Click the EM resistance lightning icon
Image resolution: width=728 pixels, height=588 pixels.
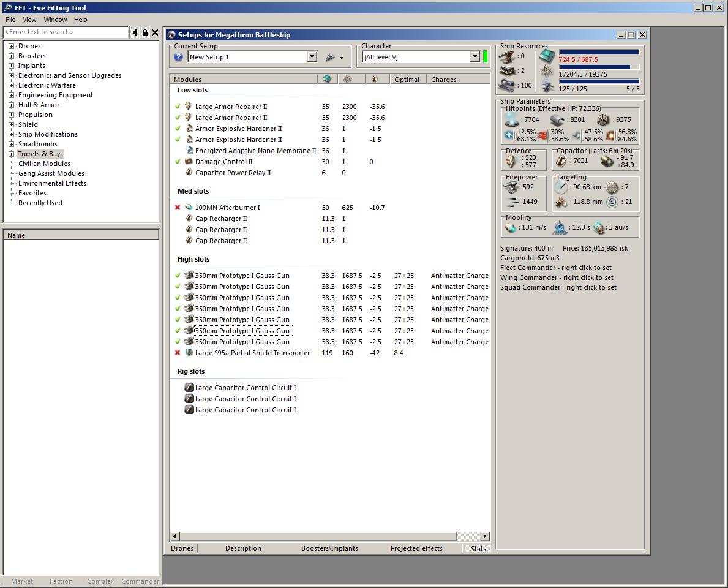tap(509, 135)
